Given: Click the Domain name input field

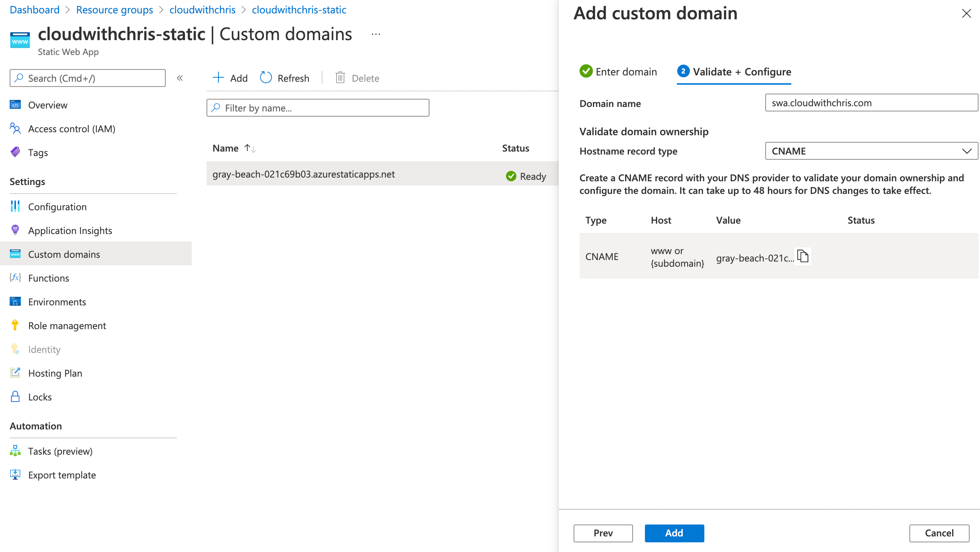Looking at the screenshot, I should (x=871, y=103).
